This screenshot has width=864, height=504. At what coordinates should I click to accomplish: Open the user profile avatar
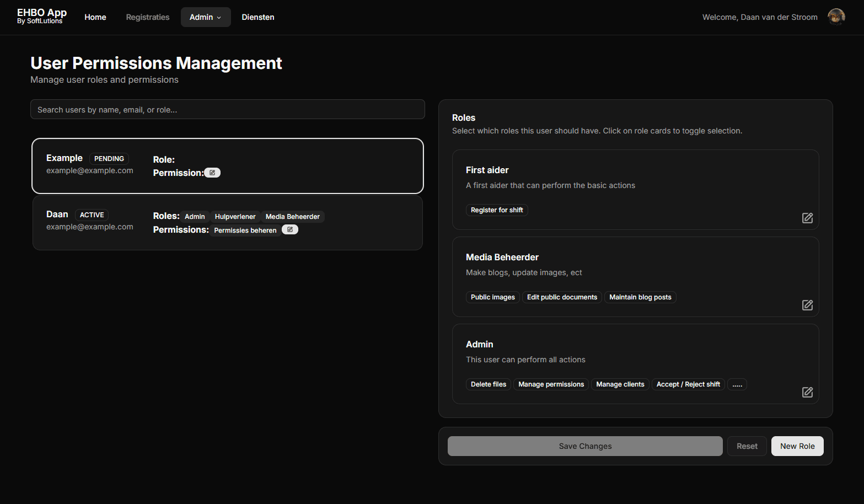(x=836, y=17)
